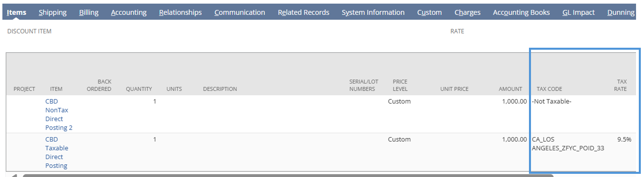Switch to the Custom tab

pyautogui.click(x=429, y=12)
